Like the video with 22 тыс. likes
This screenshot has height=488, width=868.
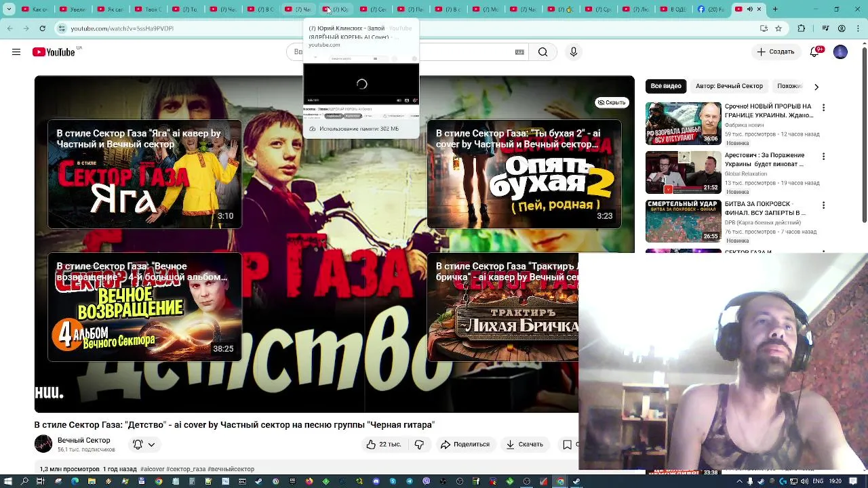[x=384, y=445]
